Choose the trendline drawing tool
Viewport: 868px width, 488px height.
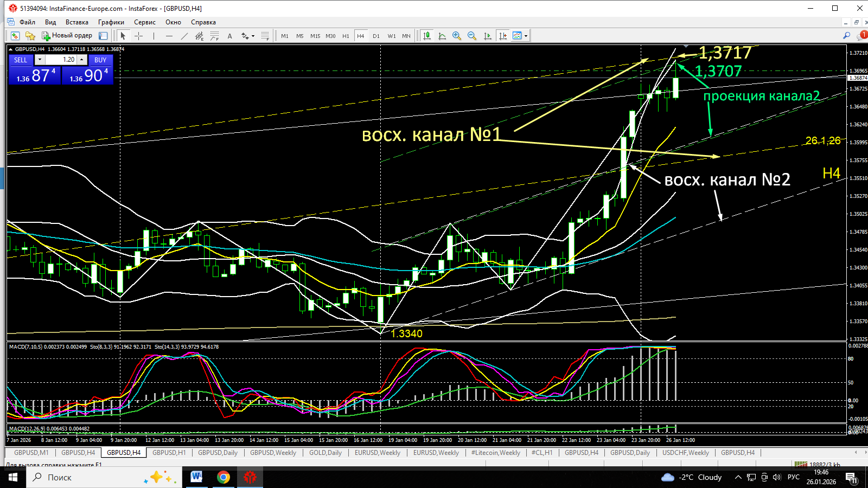[x=184, y=36]
